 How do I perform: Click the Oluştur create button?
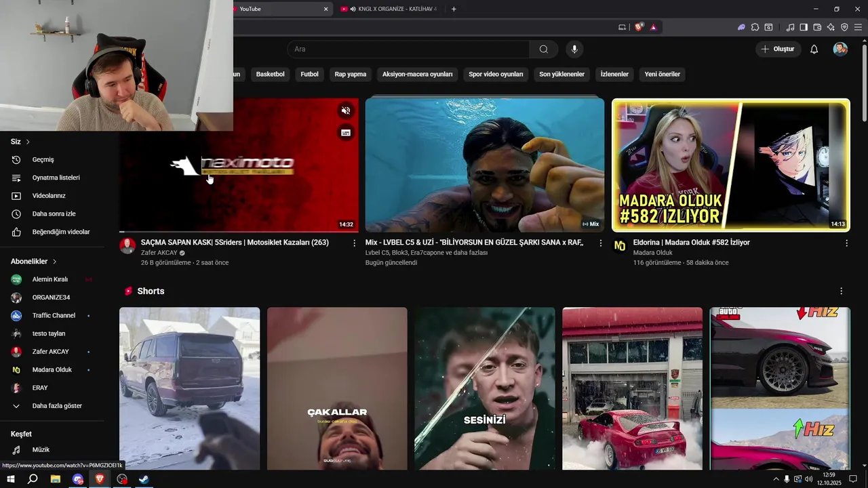click(x=778, y=49)
